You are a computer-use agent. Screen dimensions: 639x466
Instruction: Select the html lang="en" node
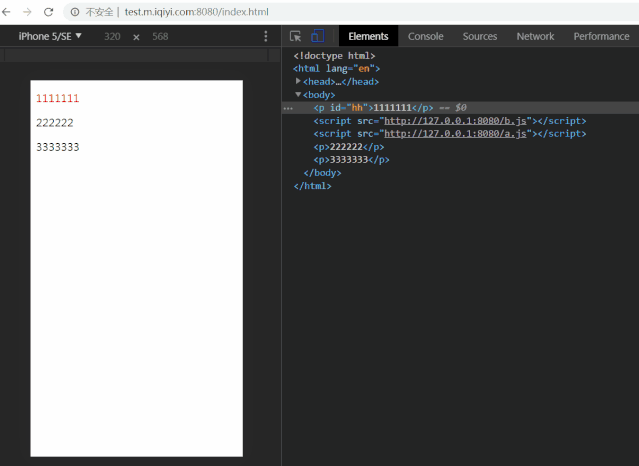click(x=337, y=68)
